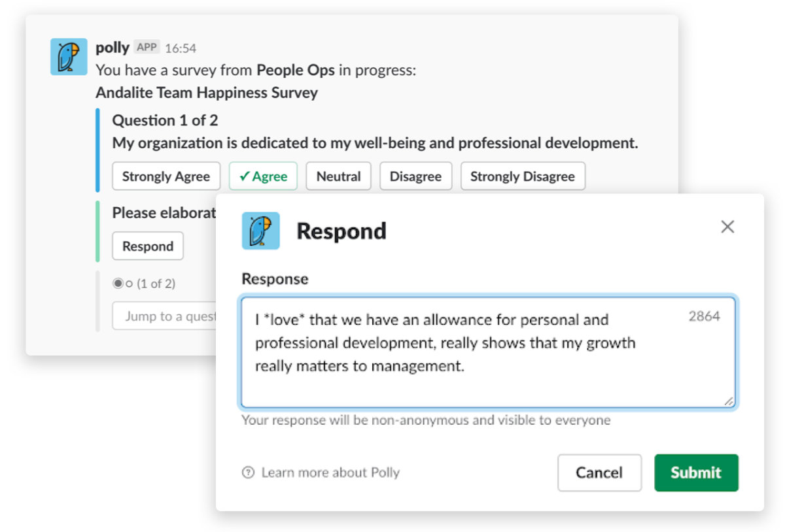Toggle the checked Agree answer
Screen dimensions: 785x532
tap(263, 176)
